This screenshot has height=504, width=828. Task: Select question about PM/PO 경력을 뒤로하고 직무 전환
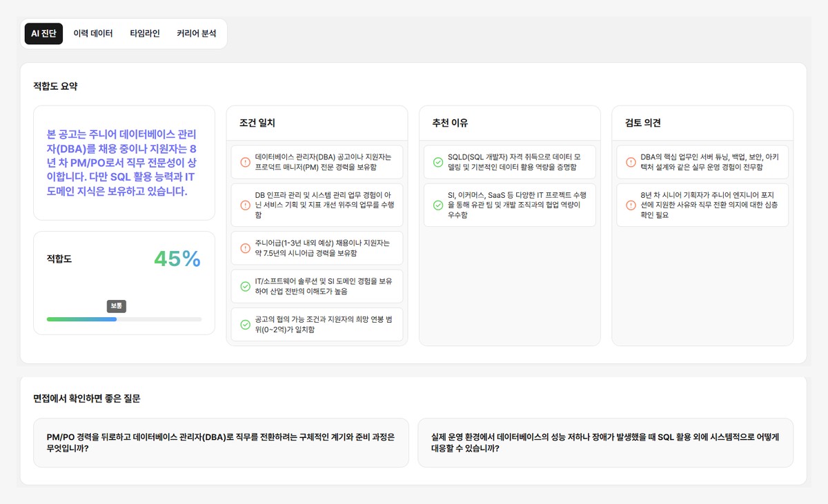221,443
